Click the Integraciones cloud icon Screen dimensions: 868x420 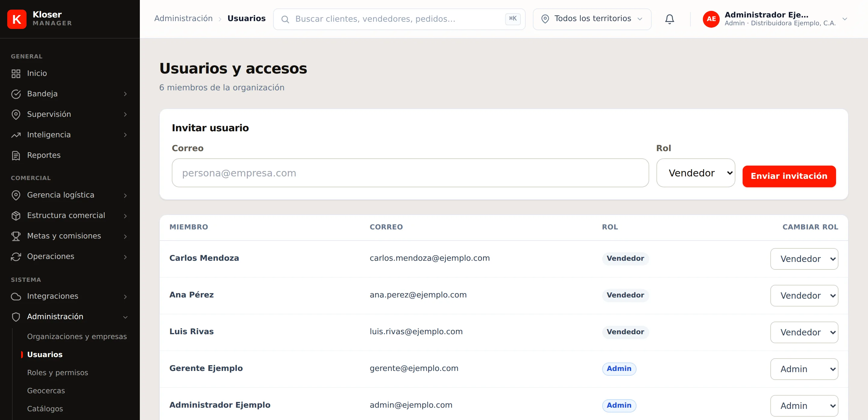[16, 297]
